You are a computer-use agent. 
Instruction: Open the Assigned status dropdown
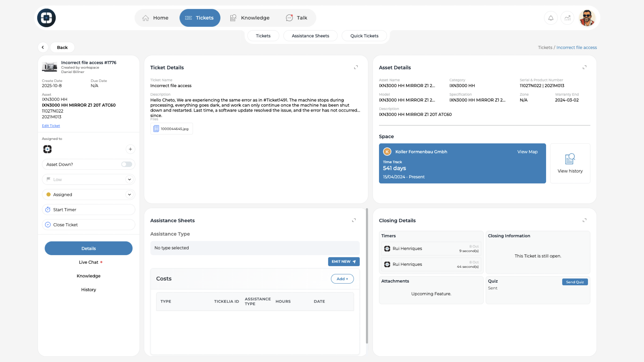tap(129, 195)
